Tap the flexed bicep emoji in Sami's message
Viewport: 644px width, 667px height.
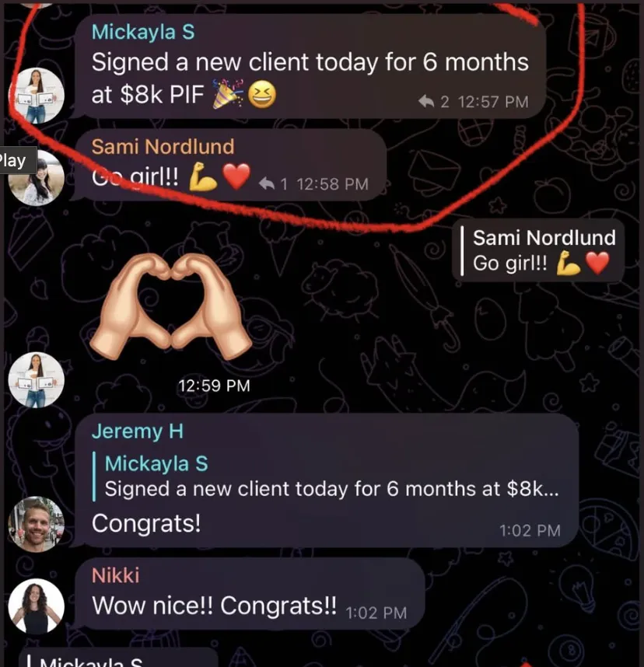point(203,176)
